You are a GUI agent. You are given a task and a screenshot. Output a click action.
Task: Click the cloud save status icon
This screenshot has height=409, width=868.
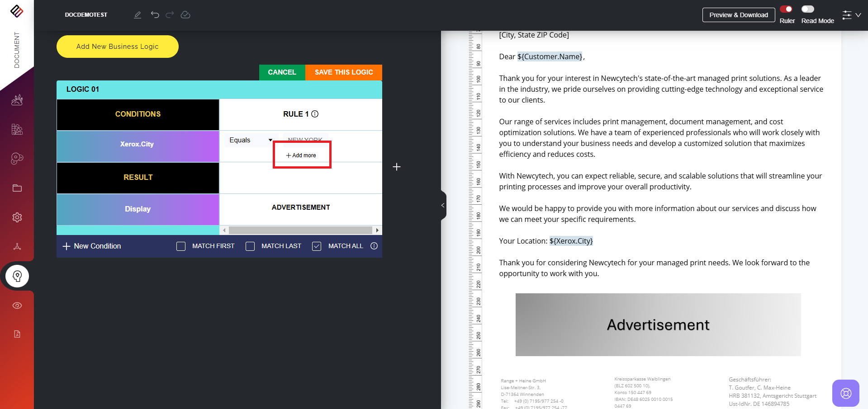(x=185, y=15)
